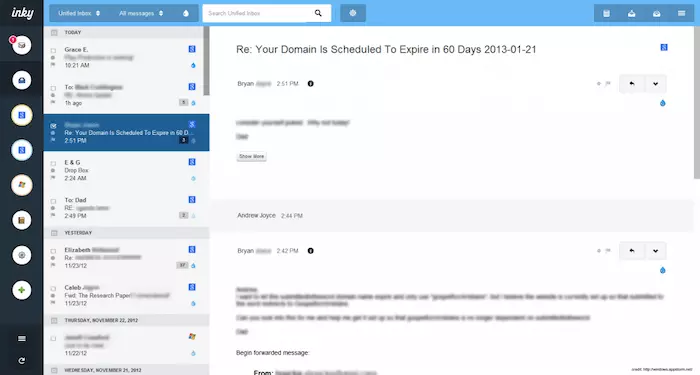Open Caleb's 'Fwd: The Research Paper' email
Screen dimensions: 700x375
point(126,295)
